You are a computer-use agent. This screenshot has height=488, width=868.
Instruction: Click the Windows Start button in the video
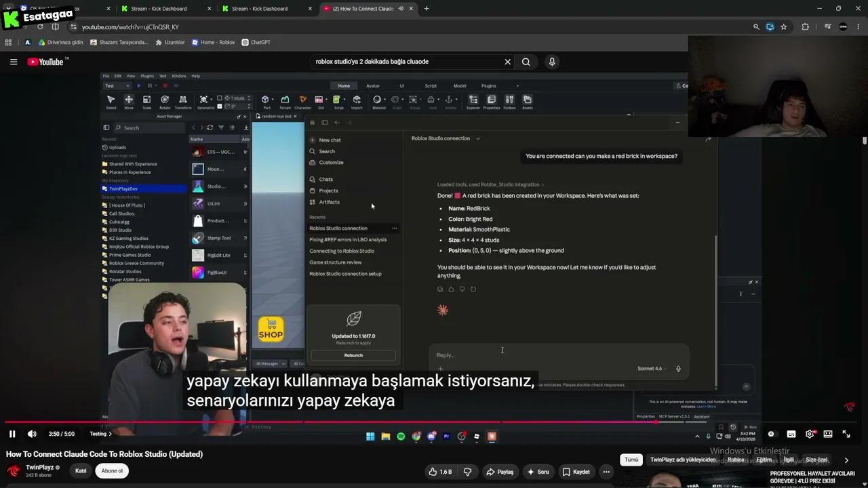click(x=370, y=436)
